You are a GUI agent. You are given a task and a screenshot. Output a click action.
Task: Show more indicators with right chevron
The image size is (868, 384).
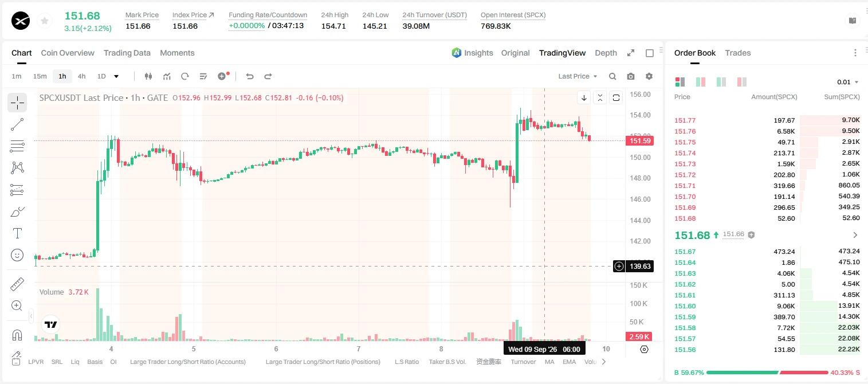click(x=603, y=362)
